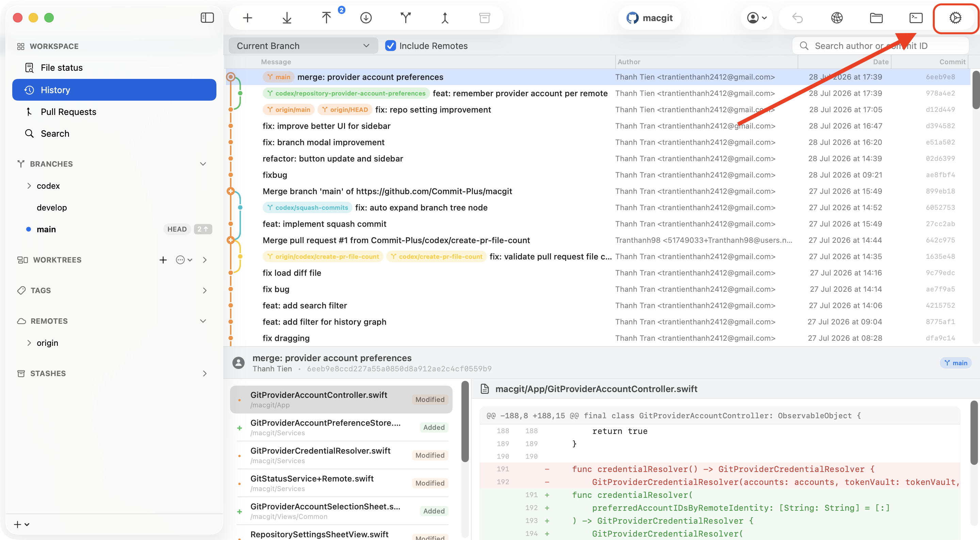980x540 pixels.
Task: Expand the STASHES section
Action: coord(205,373)
